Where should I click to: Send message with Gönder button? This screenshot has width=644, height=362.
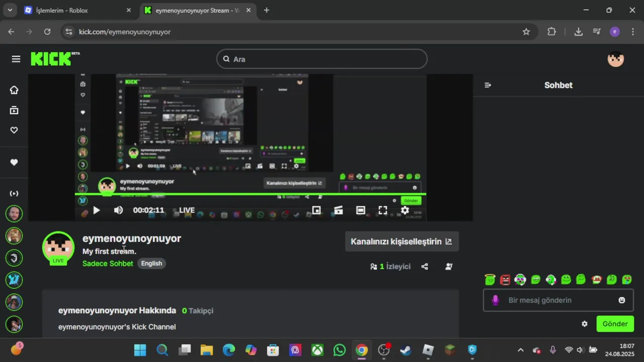[615, 324]
